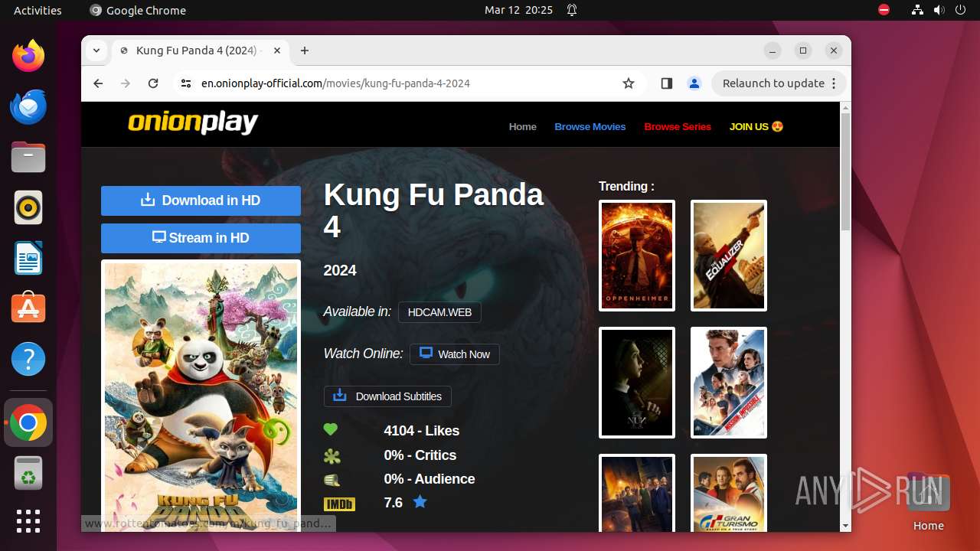
Task: Open The Nun trending poster
Action: 637,383
